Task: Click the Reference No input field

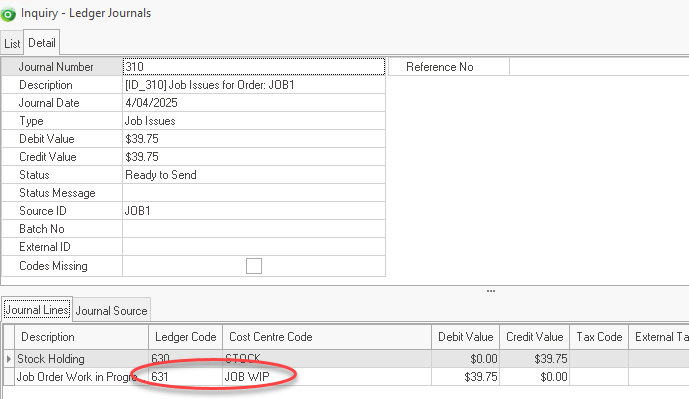Action: point(599,67)
